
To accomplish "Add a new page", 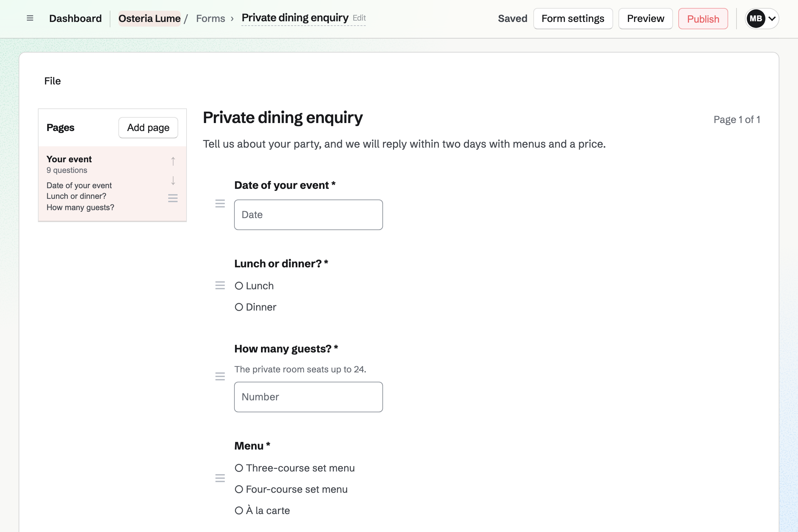I will tap(148, 128).
